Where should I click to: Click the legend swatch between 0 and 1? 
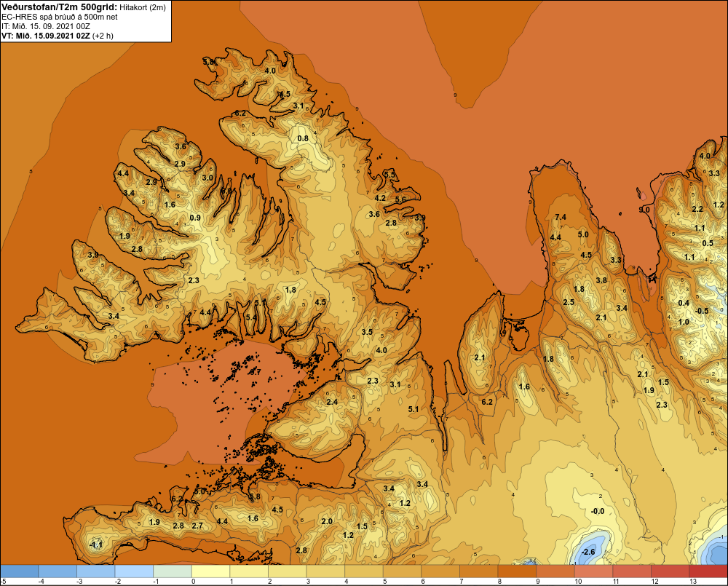click(x=211, y=571)
